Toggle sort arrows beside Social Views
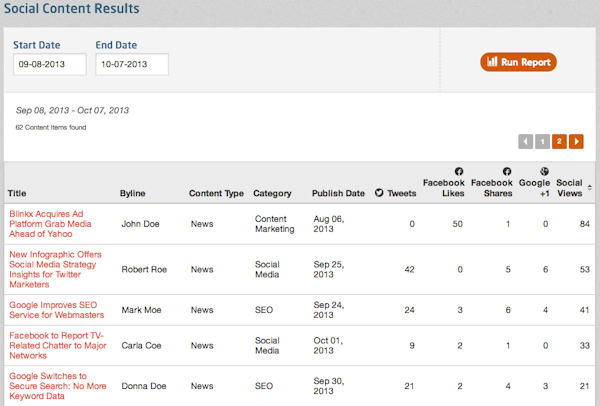The image size is (600, 406). pos(589,188)
